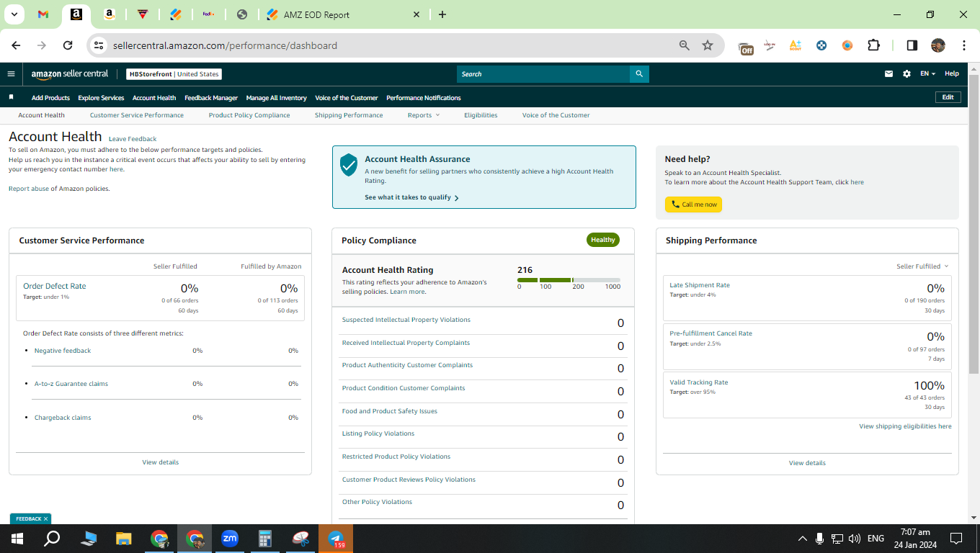The height and width of the screenshot is (553, 980).
Task: Open Learn more under Account Health Rating
Action: coord(407,292)
